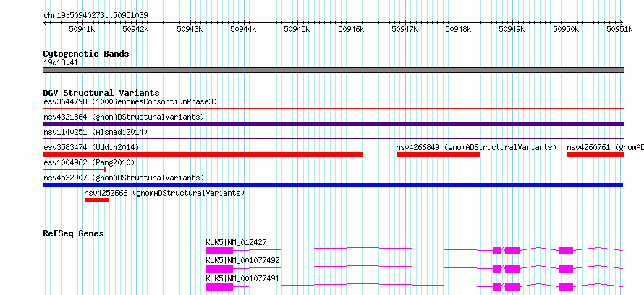Click the KLK5|NM_001077491 transcript label
Screen dimensions: 644x295
242,278
